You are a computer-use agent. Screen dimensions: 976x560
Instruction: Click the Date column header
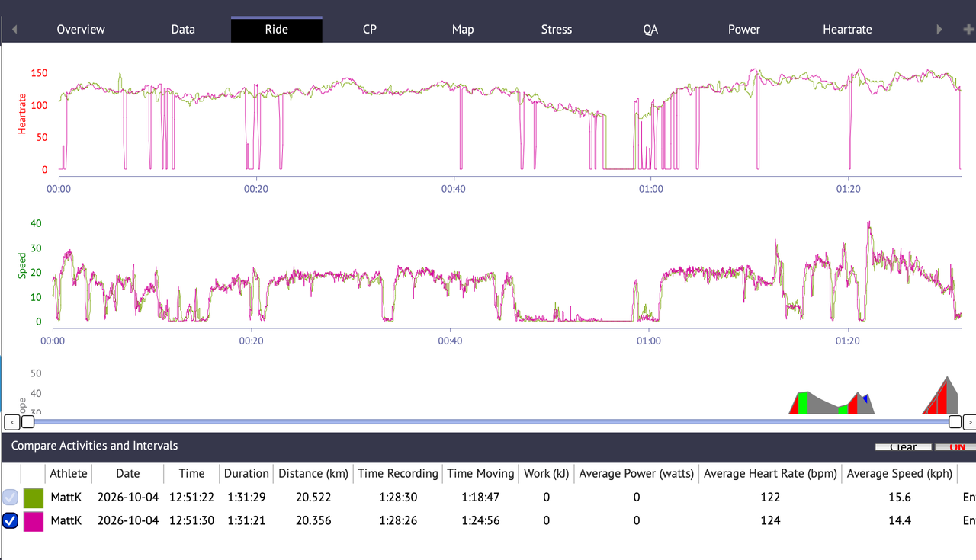click(x=128, y=473)
